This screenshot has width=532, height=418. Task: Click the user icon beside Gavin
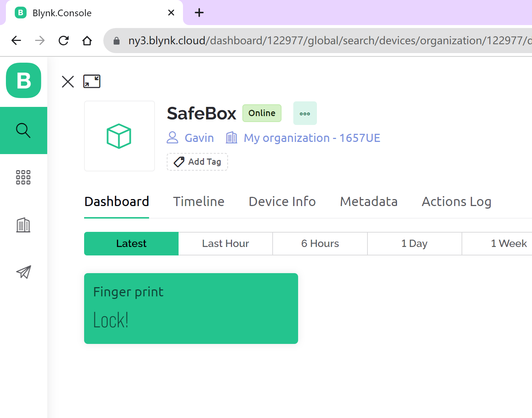point(172,137)
